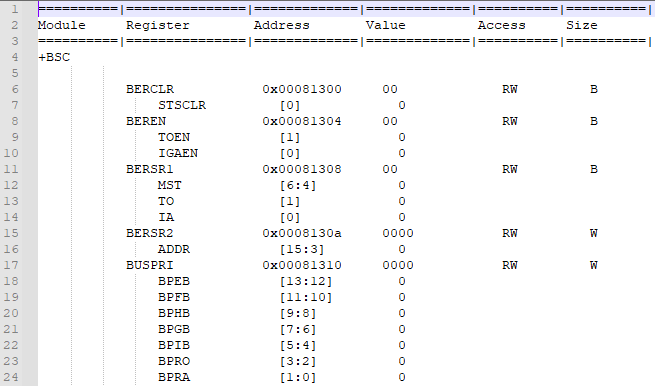Click the IGAEN bit field

[178, 153]
